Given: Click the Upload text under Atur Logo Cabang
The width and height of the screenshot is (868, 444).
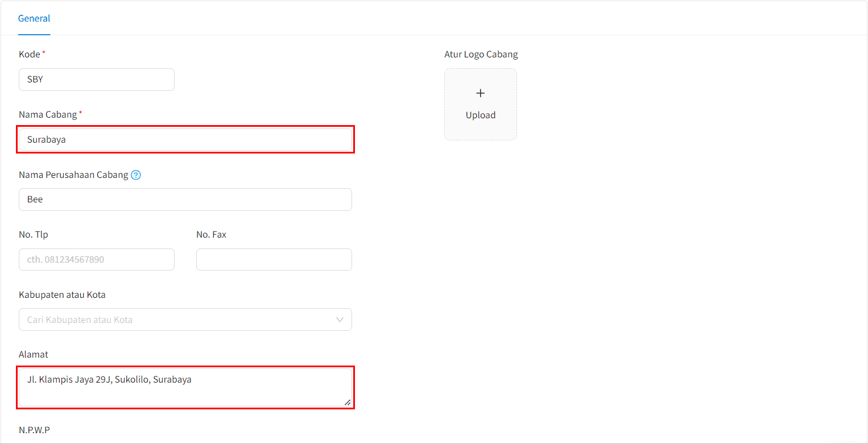Looking at the screenshot, I should click(481, 115).
